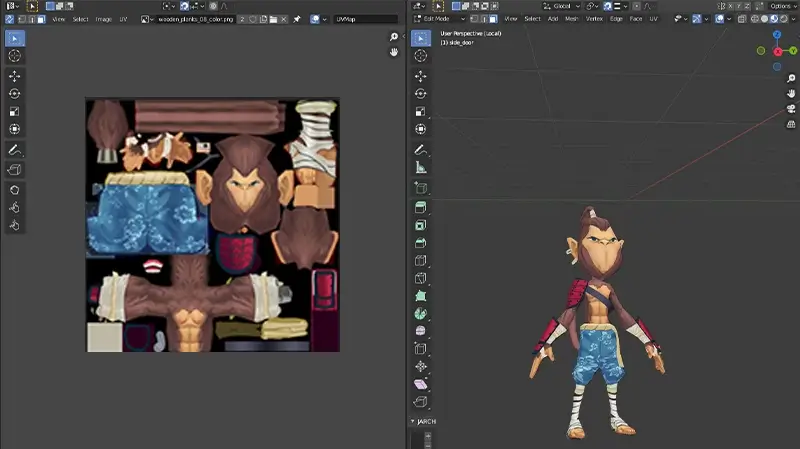Switch perspective/orthographic grid icon
This screenshot has width=800, height=449.
point(791,124)
